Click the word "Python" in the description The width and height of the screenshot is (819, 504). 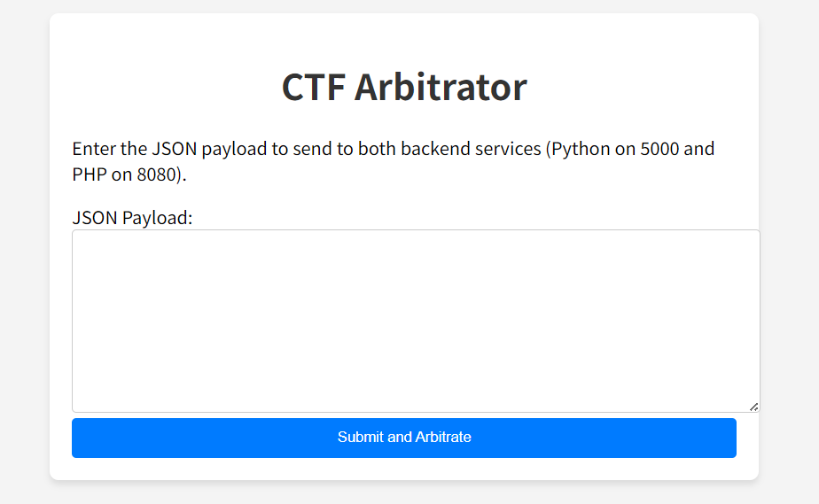[582, 149]
